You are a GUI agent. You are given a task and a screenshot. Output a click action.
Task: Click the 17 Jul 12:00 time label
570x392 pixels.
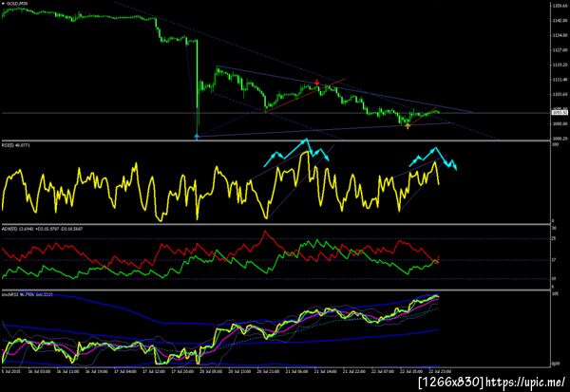click(154, 372)
